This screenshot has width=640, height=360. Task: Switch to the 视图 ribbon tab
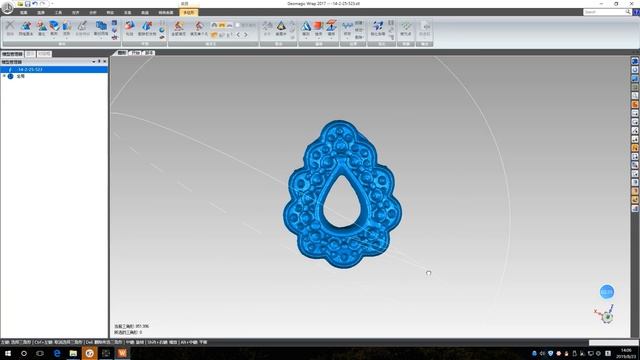[x=24, y=13]
